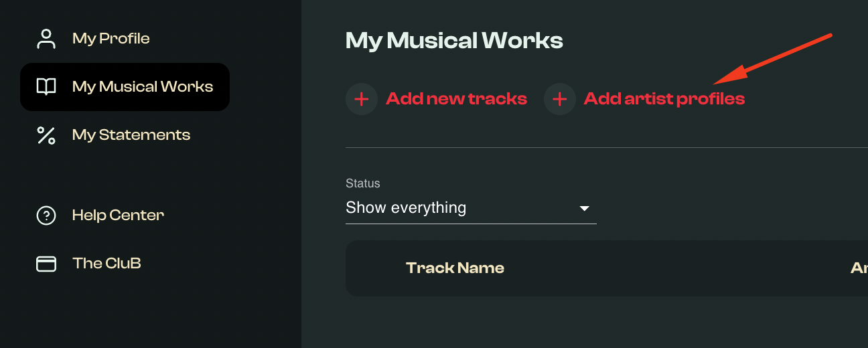This screenshot has height=348, width=868.
Task: Select the My Musical Works sidebar label
Action: pyautogui.click(x=143, y=87)
